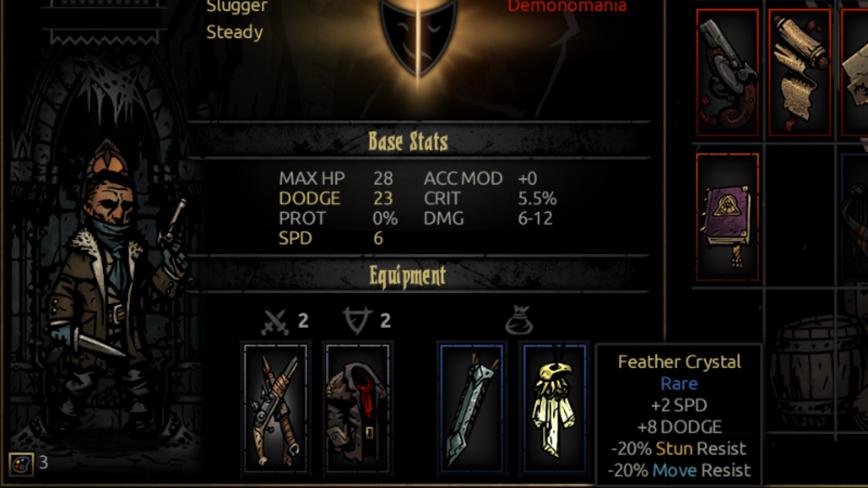
Task: Click the Feather Crystal trinket slot
Action: 554,408
